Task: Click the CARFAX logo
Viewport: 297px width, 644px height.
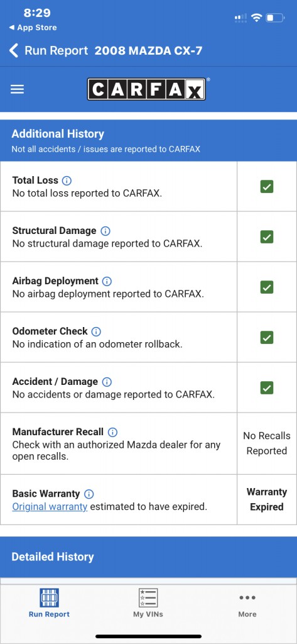Action: coord(146,89)
